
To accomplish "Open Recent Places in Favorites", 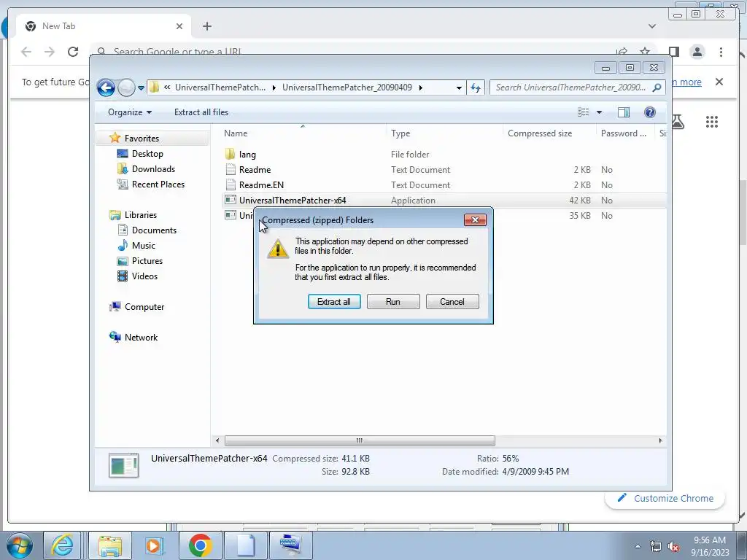I will click(158, 184).
